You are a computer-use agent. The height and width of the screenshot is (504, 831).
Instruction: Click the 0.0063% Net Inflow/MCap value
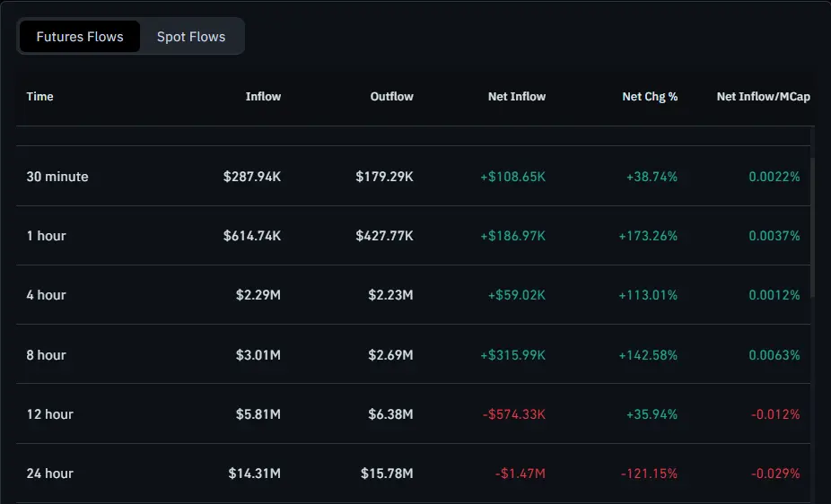coord(774,355)
